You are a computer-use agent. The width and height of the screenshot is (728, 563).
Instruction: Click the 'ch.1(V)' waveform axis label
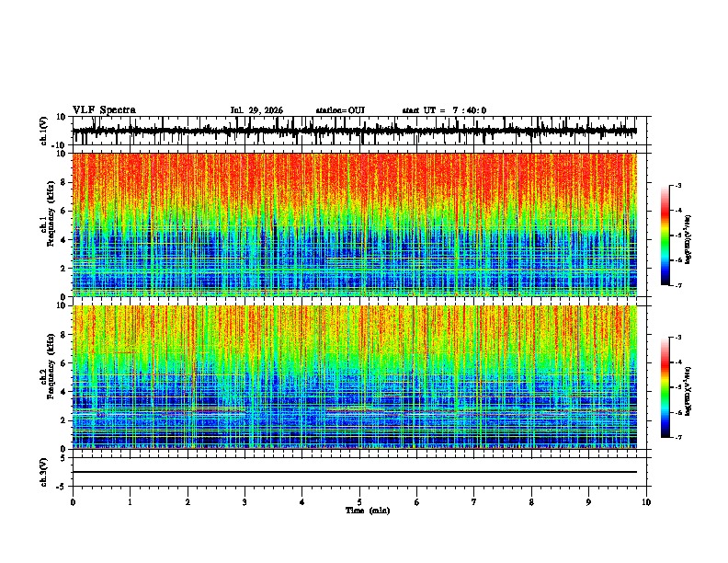click(44, 131)
